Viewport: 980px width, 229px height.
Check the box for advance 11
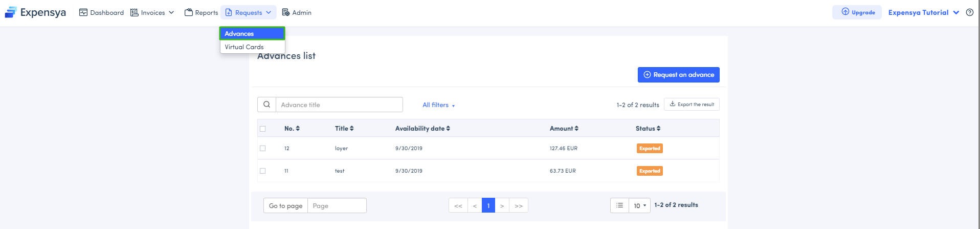263,171
